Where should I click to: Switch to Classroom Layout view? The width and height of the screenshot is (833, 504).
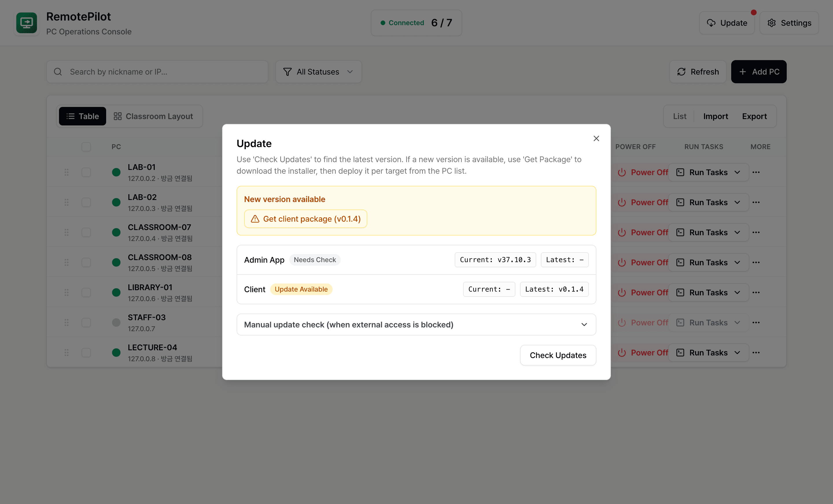click(x=153, y=116)
